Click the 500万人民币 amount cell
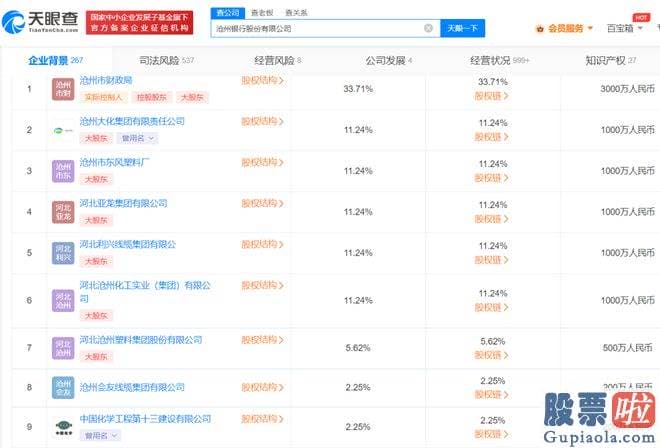The height and width of the screenshot is (448, 660). (x=627, y=348)
